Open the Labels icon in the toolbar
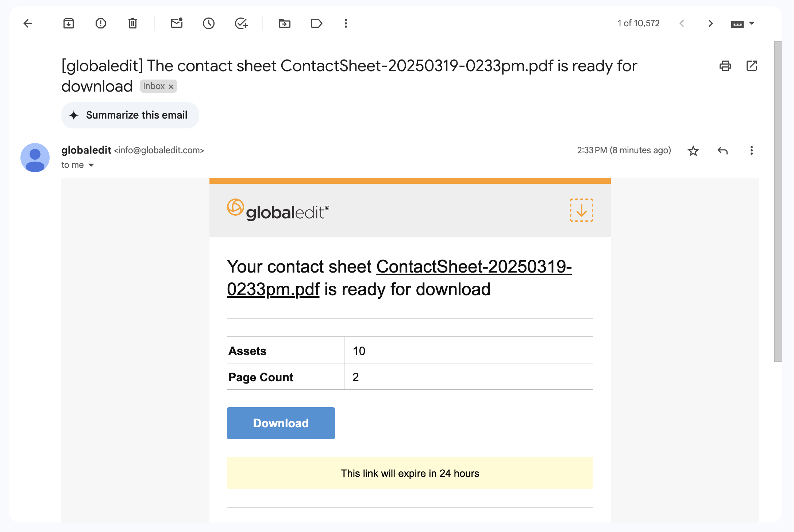This screenshot has height=532, width=794. (316, 23)
